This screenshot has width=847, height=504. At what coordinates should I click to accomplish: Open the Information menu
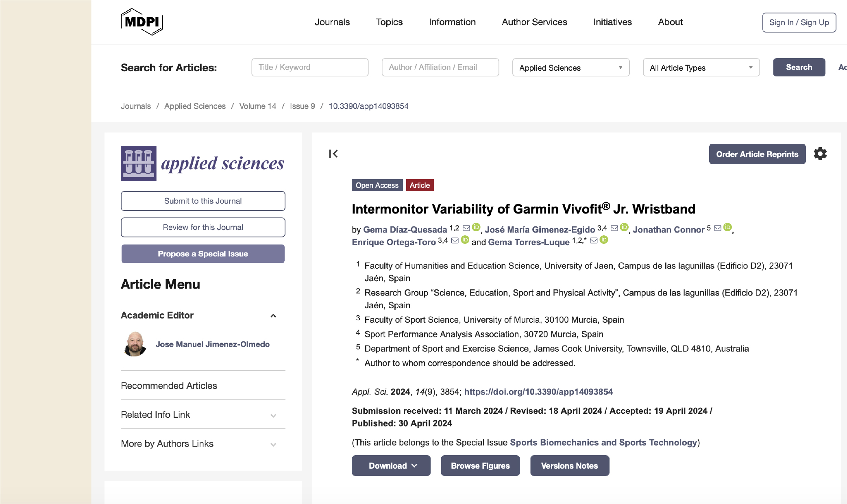coord(452,22)
